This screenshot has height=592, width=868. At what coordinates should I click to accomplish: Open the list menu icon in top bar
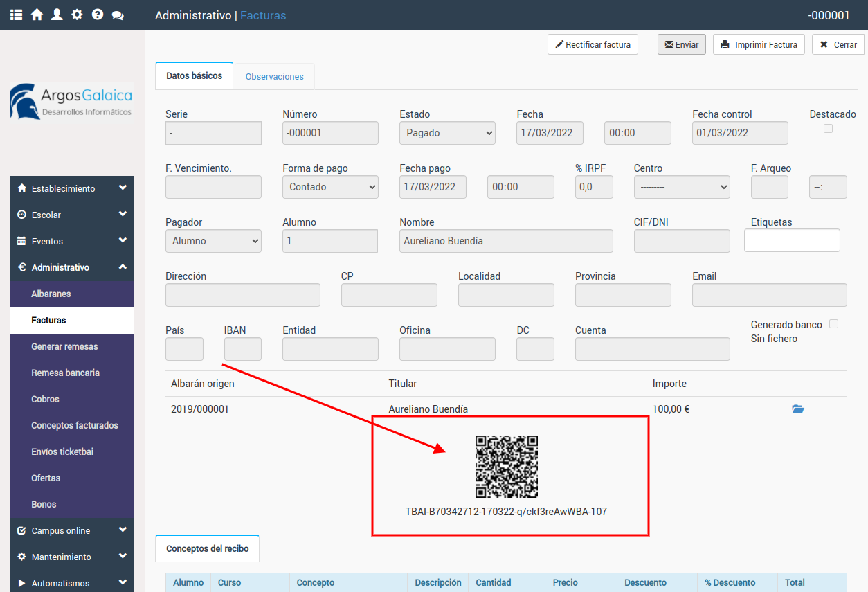tap(17, 15)
